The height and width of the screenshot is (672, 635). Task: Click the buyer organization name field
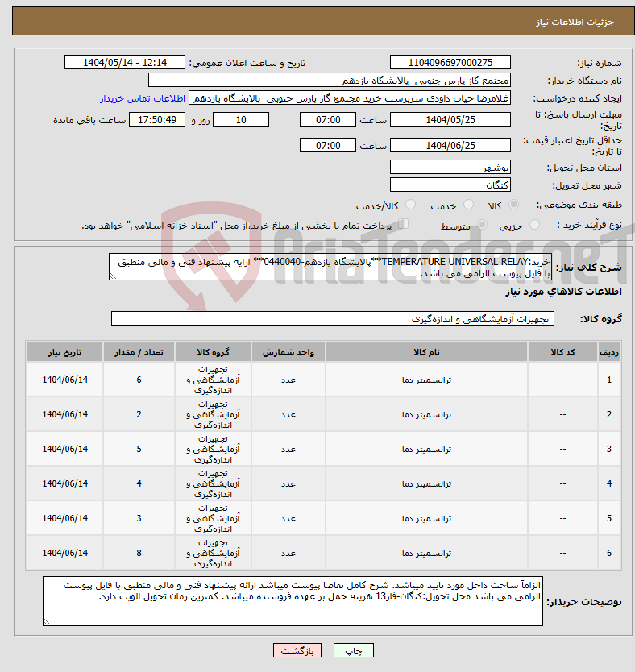click(330, 81)
